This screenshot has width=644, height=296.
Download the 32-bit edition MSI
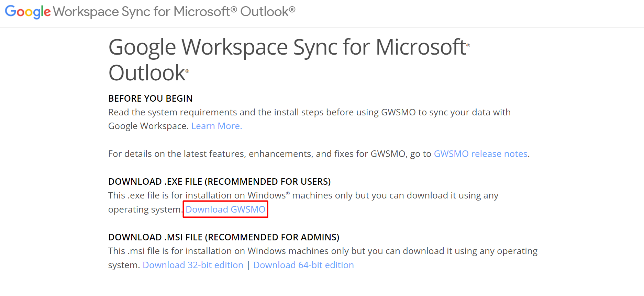[x=193, y=265]
